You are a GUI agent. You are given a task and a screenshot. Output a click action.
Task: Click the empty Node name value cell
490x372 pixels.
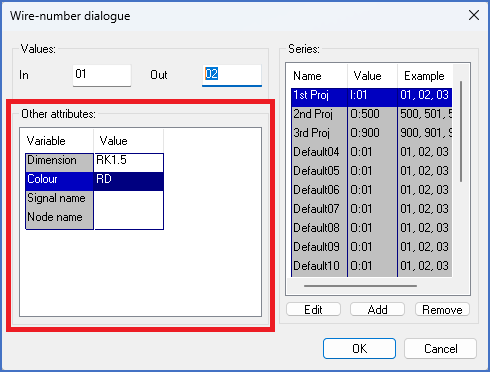pos(129,219)
